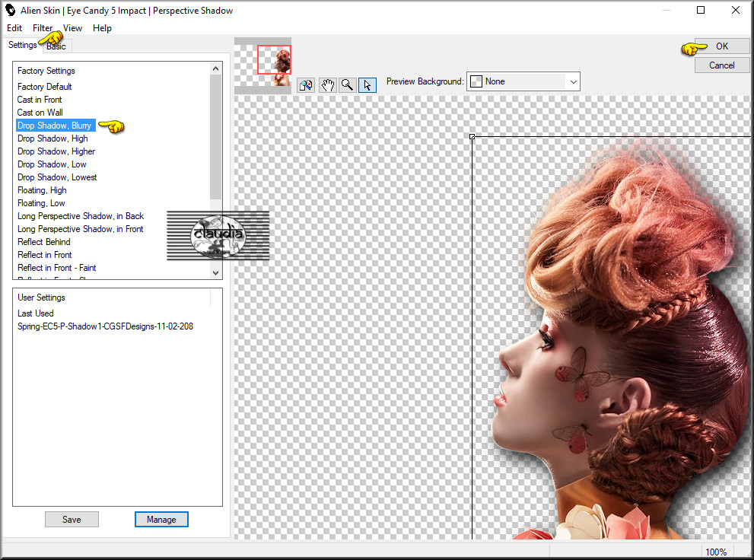
Task: Select Reflect in Front - Faint preset
Action: click(x=57, y=268)
